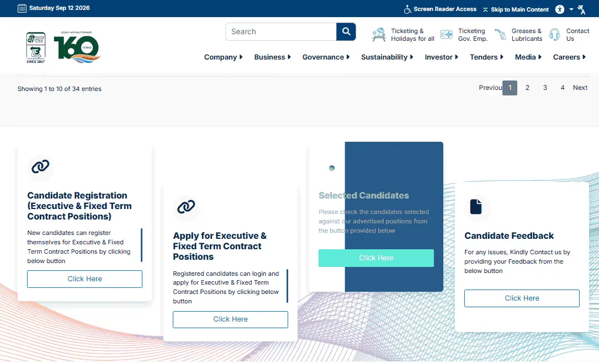This screenshot has width=599, height=364.
Task: Expand the Media menu arrow
Action: click(x=540, y=57)
